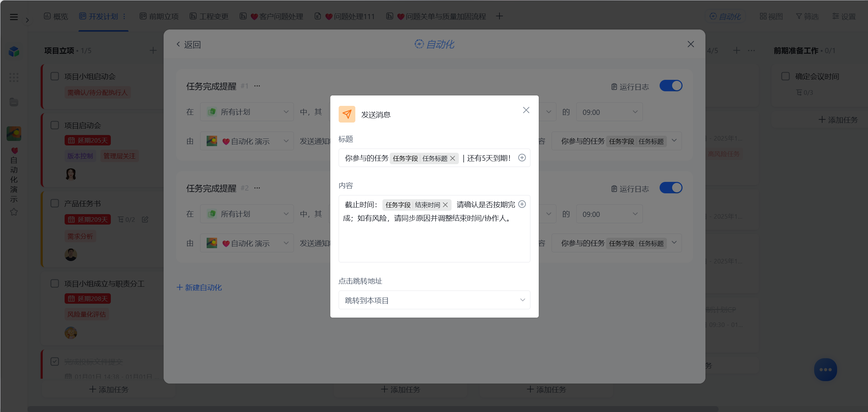
Task: Click into the 内容 text area
Action: coord(434,229)
